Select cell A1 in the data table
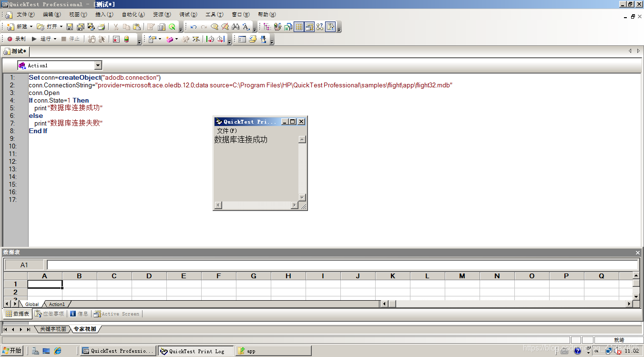 pos(45,284)
